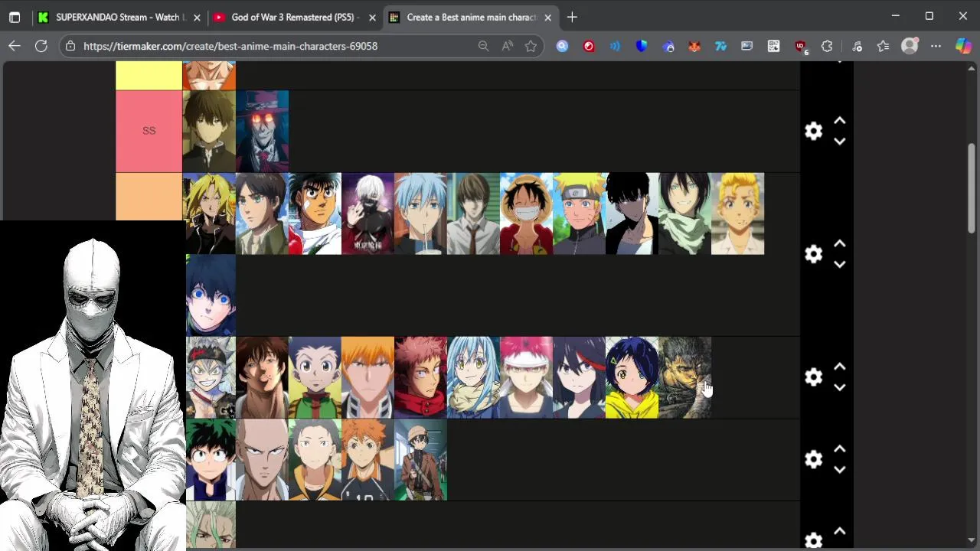Open settings gear for the SS tier row
Viewport: 980px width, 551px height.
[813, 132]
